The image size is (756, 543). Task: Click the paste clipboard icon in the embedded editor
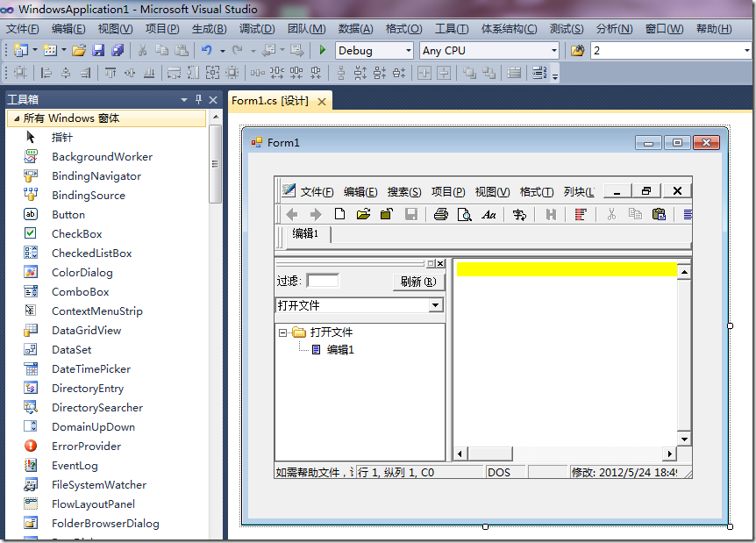(x=659, y=214)
